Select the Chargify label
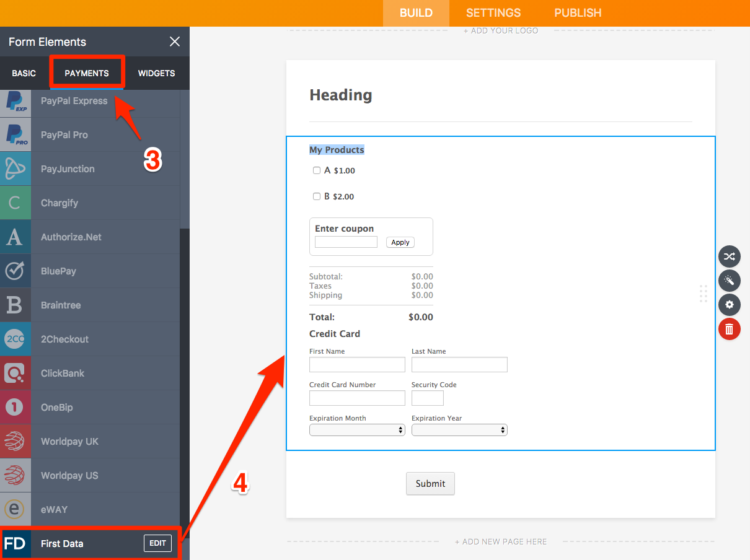Image resolution: width=750 pixels, height=560 pixels. [60, 203]
